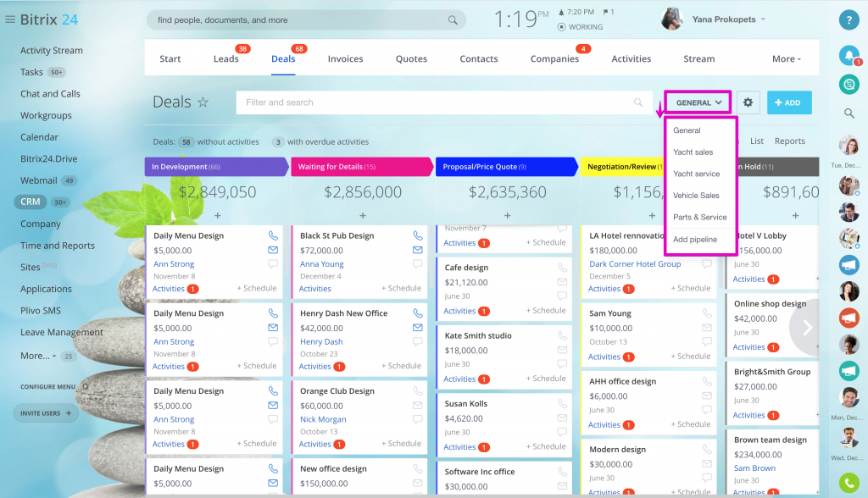
Task: Open the Yana Prokopets user menu
Action: pyautogui.click(x=728, y=19)
